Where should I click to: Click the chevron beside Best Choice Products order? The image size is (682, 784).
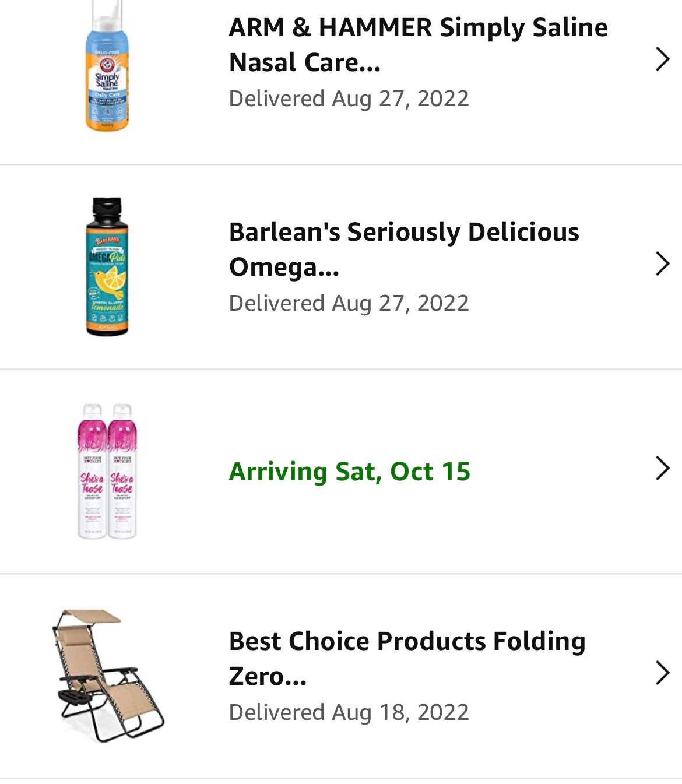(x=662, y=673)
